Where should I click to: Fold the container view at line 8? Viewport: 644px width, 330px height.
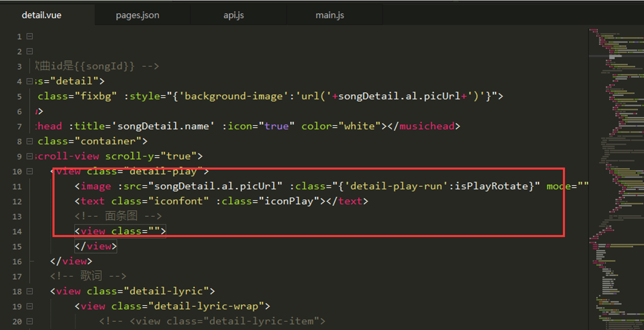(x=30, y=141)
